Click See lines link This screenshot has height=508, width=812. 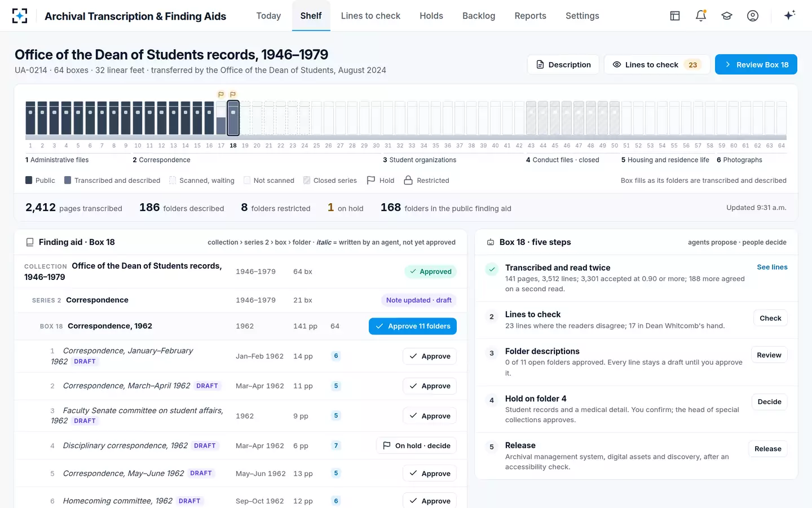[772, 267]
